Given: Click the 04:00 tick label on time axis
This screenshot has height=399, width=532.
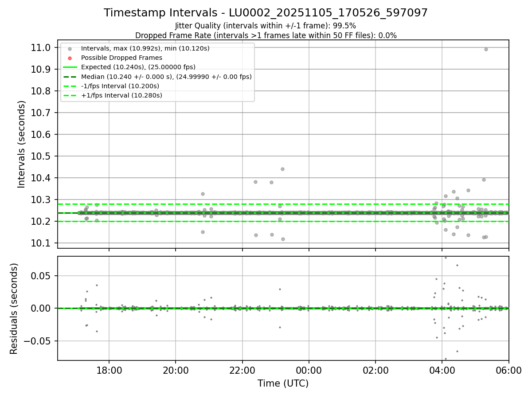Looking at the screenshot, I should 442,370.
